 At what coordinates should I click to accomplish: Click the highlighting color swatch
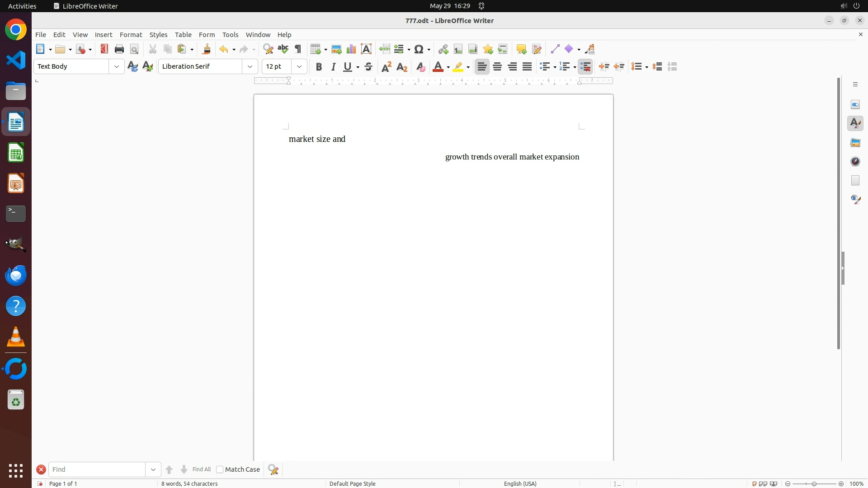pyautogui.click(x=458, y=67)
